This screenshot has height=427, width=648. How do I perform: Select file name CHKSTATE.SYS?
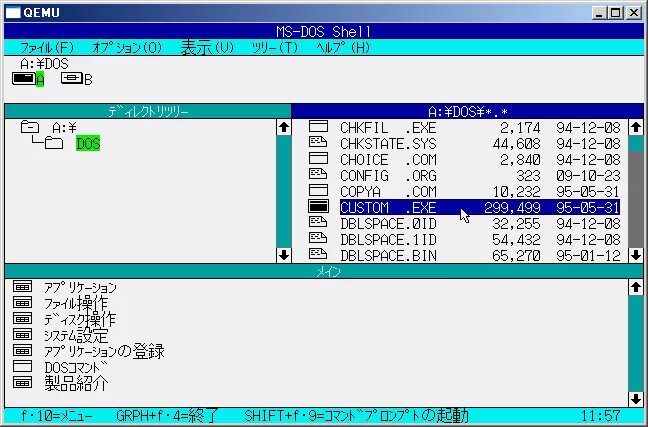pos(388,143)
